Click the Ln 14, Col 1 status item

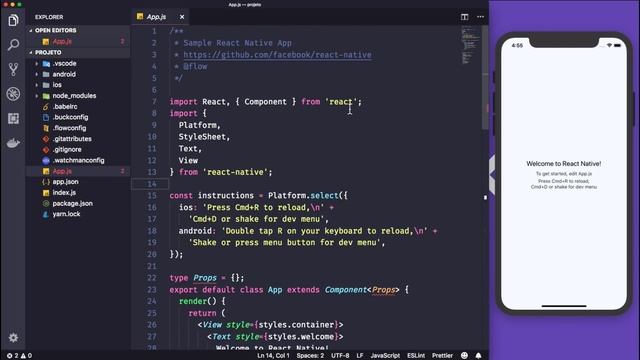pos(273,356)
